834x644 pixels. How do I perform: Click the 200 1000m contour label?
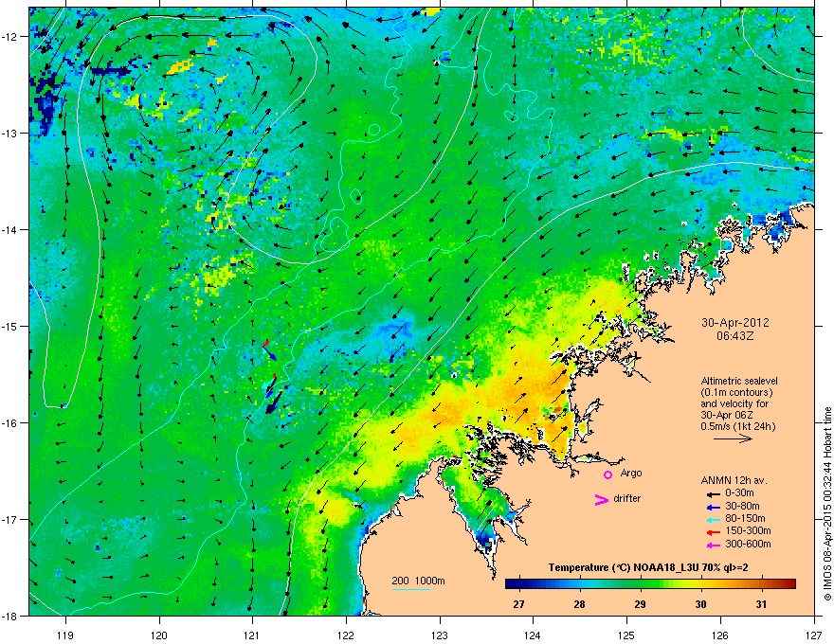[419, 581]
